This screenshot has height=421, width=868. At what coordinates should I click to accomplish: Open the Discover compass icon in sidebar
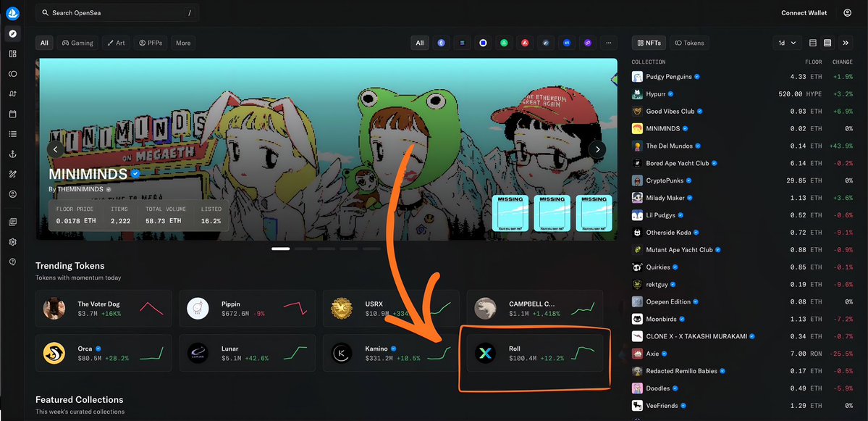[x=12, y=33]
